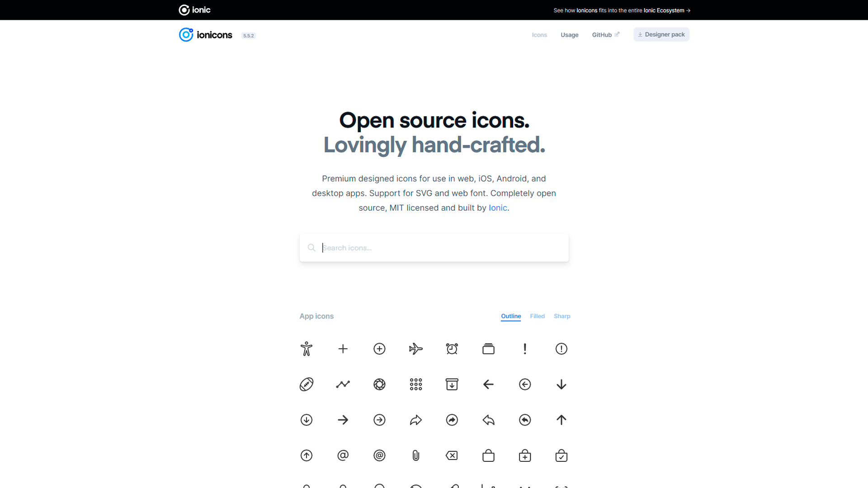Select the at-circle icon
The height and width of the screenshot is (488, 868).
379,455
